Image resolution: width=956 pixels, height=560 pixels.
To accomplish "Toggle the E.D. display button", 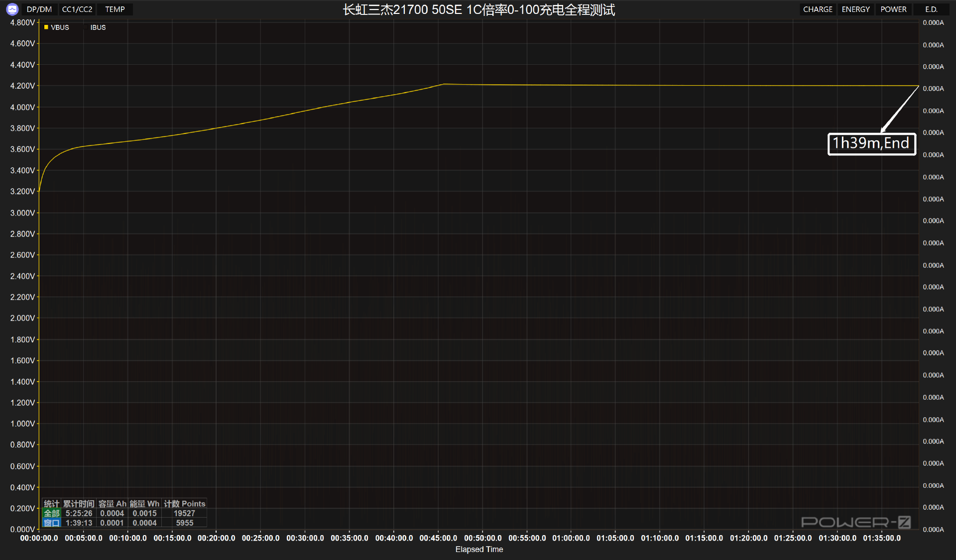I will (x=931, y=9).
